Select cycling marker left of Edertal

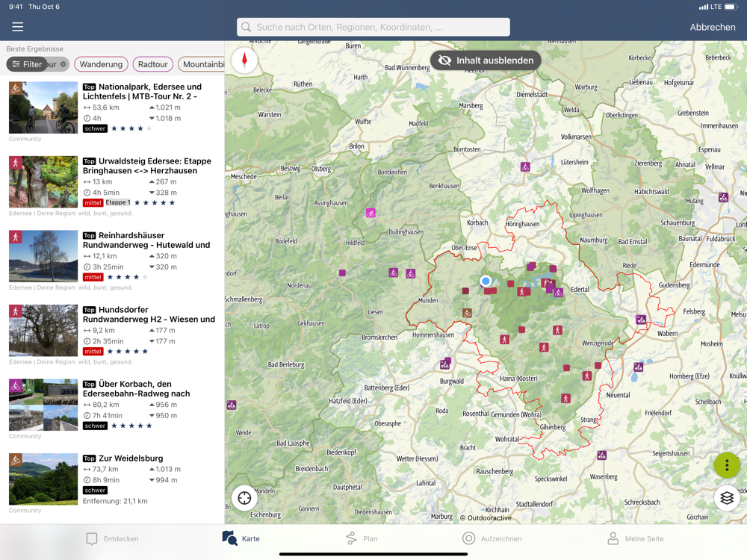pyautogui.click(x=558, y=293)
